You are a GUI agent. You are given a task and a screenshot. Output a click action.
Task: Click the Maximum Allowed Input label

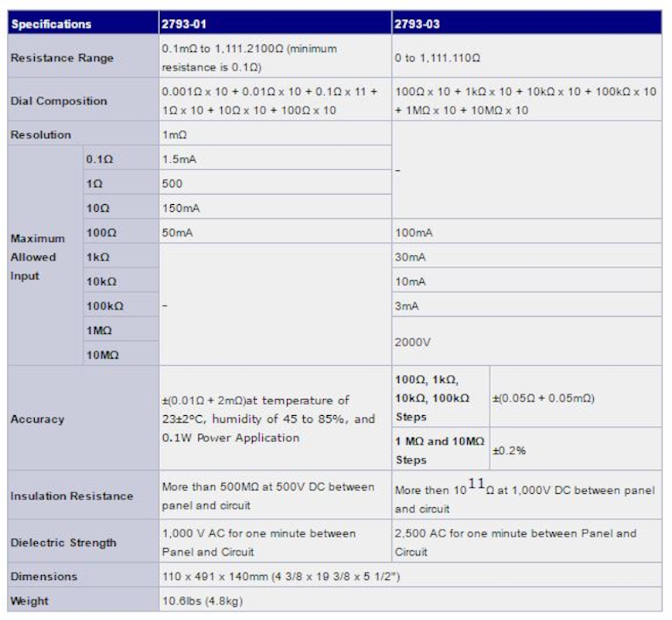(32, 257)
